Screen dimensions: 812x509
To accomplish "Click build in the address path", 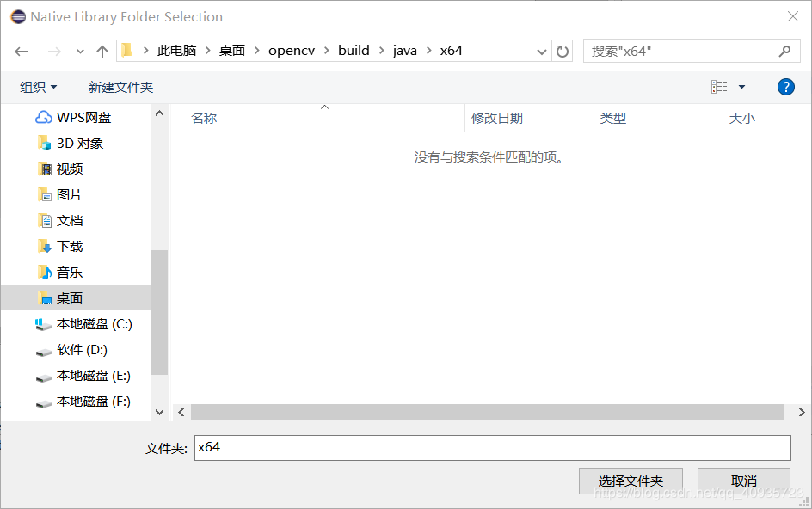I will (354, 51).
